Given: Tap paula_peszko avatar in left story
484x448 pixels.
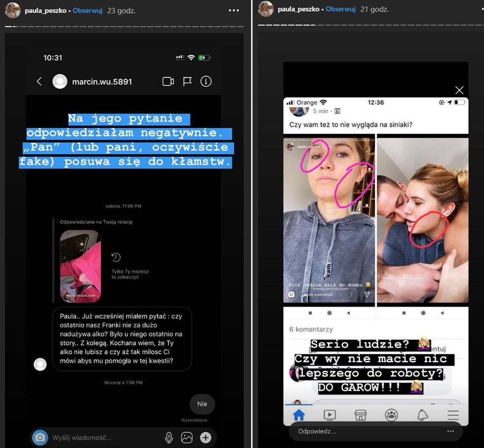Looking at the screenshot, I should pos(13,10).
